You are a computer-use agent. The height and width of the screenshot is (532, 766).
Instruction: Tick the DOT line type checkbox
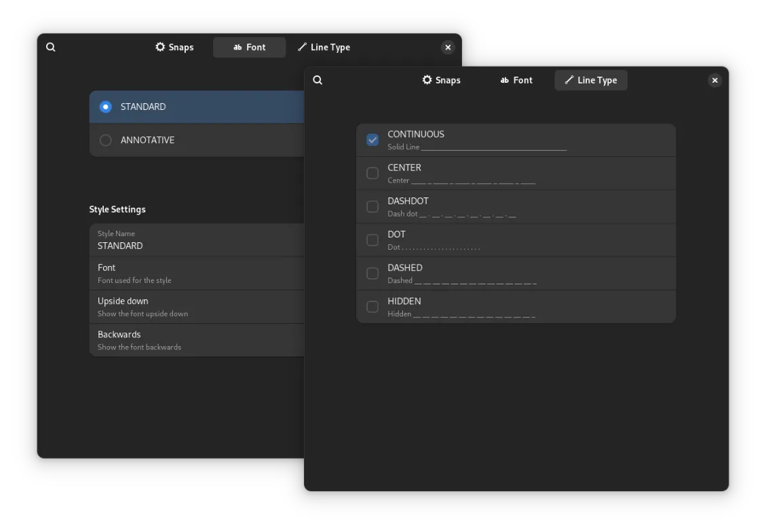372,240
